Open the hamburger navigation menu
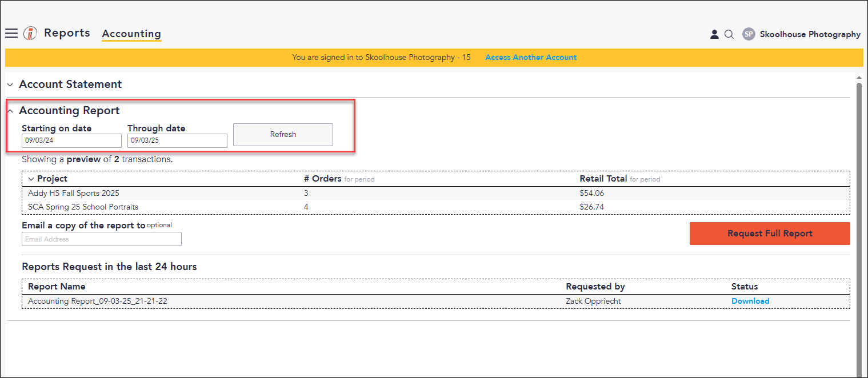This screenshot has width=868, height=378. point(11,34)
